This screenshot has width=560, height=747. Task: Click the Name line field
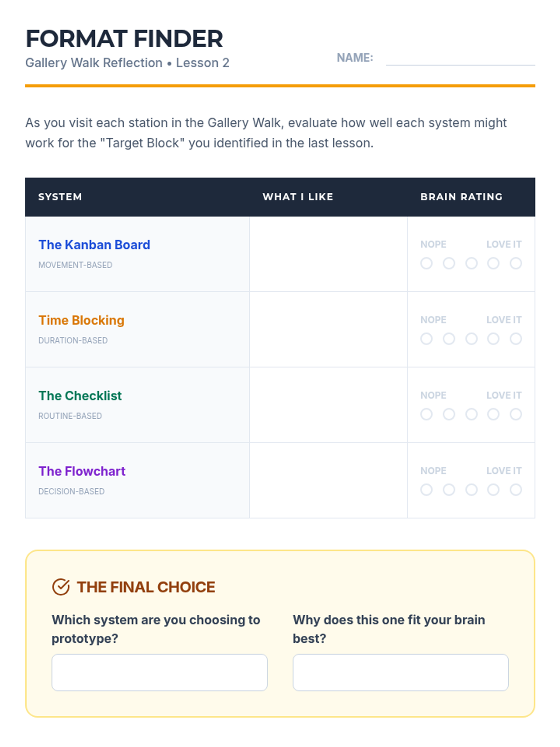point(461,58)
